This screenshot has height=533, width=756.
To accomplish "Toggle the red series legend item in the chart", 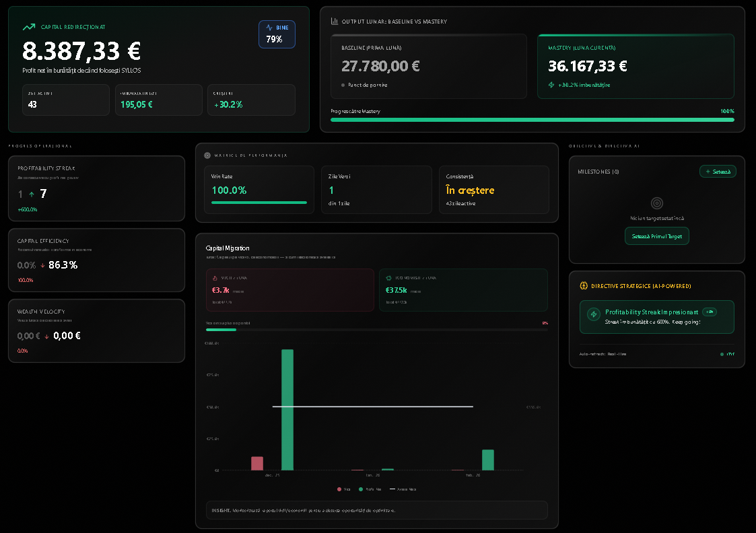I will point(343,489).
